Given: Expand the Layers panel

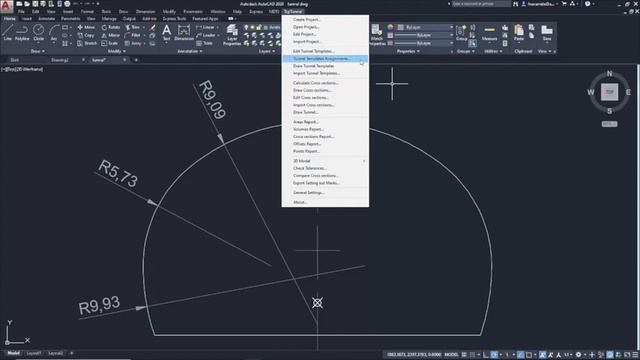Looking at the screenshot, I should 267,51.
